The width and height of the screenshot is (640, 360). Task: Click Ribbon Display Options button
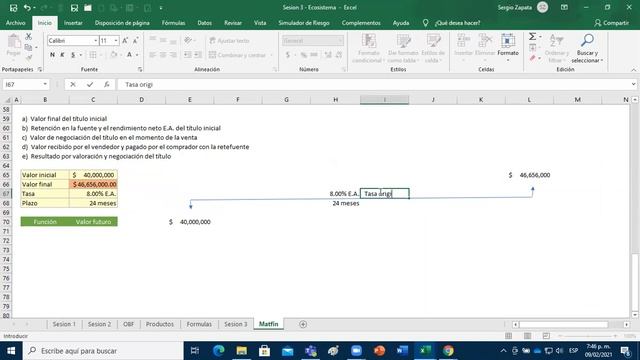coord(564,7)
